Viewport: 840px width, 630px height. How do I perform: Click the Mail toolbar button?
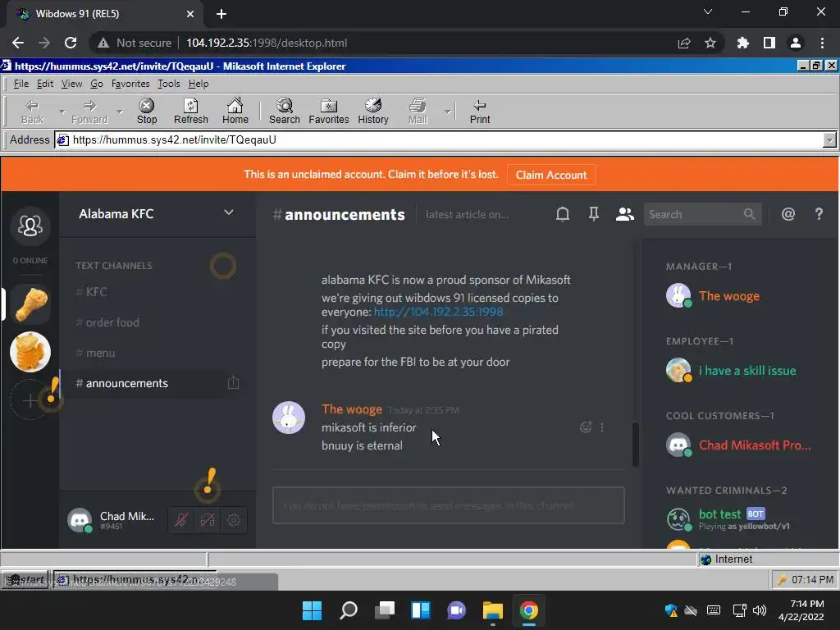coord(418,112)
